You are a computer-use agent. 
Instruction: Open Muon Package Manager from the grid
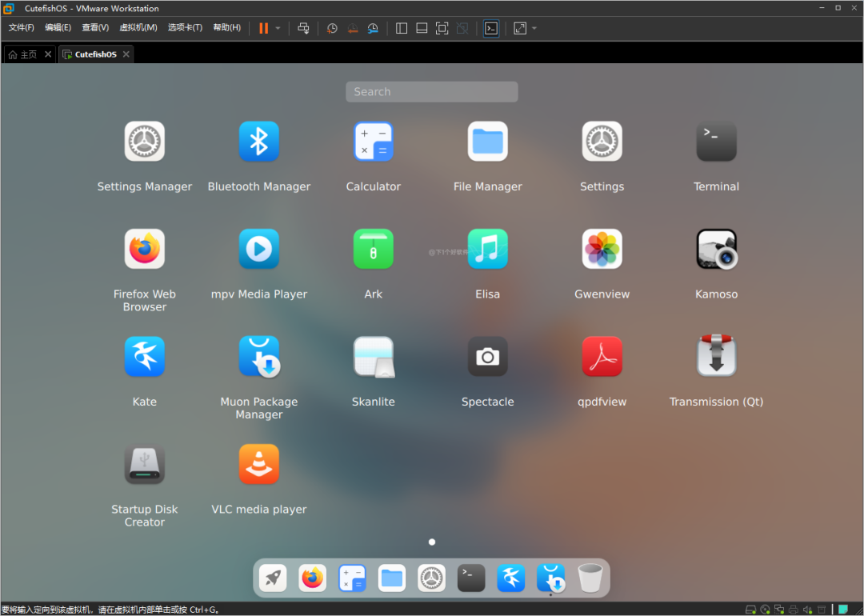(x=259, y=357)
